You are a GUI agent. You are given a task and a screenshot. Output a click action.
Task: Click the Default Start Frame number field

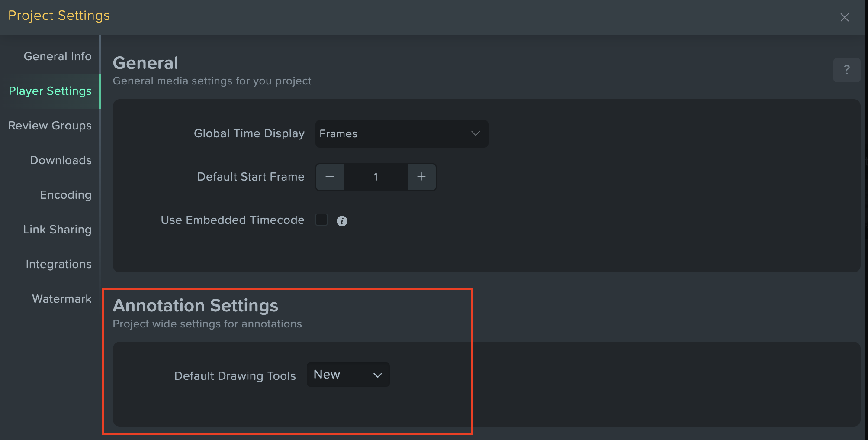click(376, 177)
